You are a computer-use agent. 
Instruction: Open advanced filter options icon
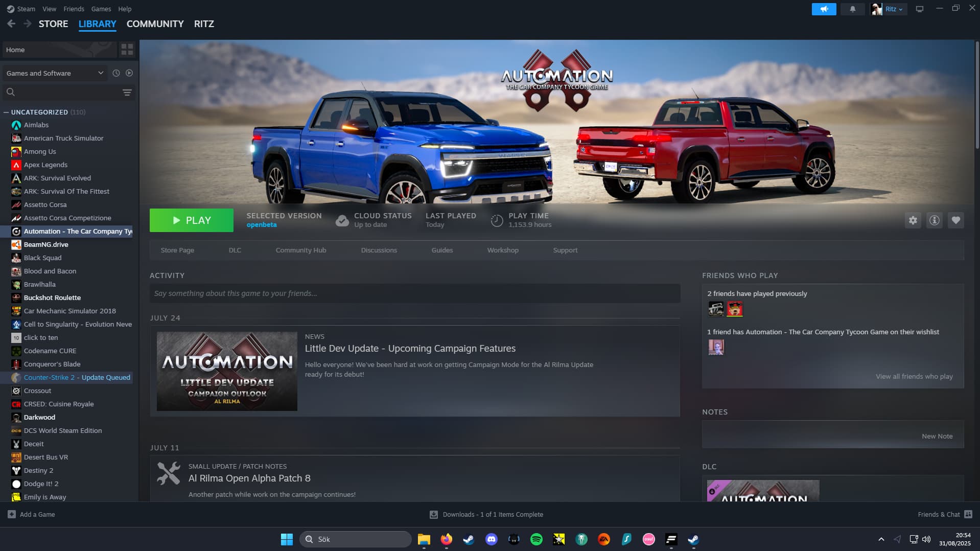pyautogui.click(x=127, y=93)
